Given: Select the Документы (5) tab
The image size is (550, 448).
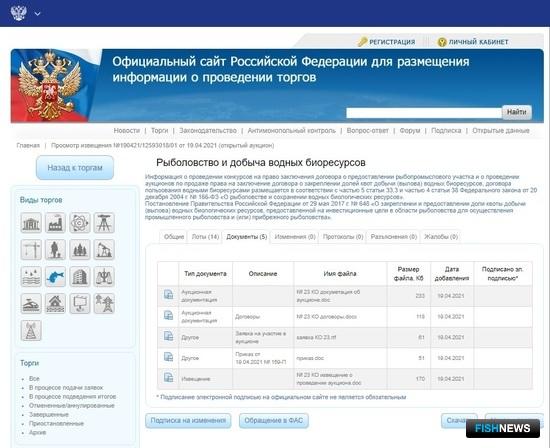Looking at the screenshot, I should click(x=247, y=237).
